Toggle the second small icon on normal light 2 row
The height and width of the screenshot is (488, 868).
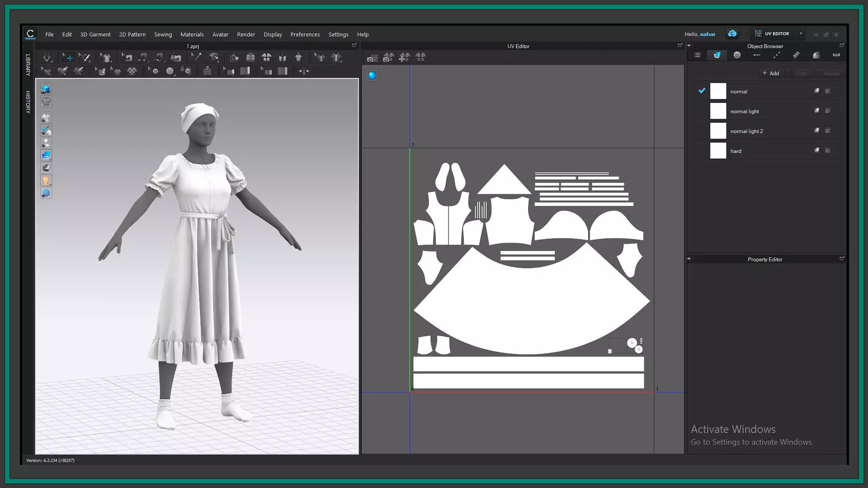click(827, 131)
